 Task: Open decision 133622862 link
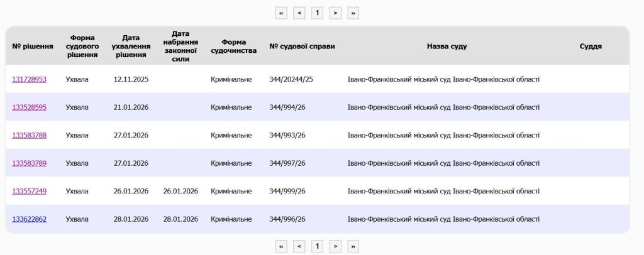(29, 219)
